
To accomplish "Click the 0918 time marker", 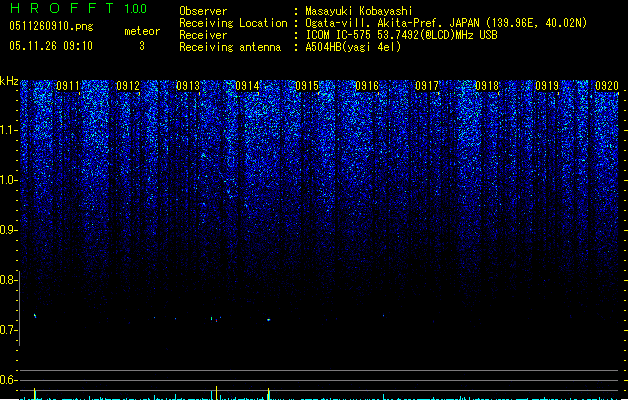I will coord(487,86).
